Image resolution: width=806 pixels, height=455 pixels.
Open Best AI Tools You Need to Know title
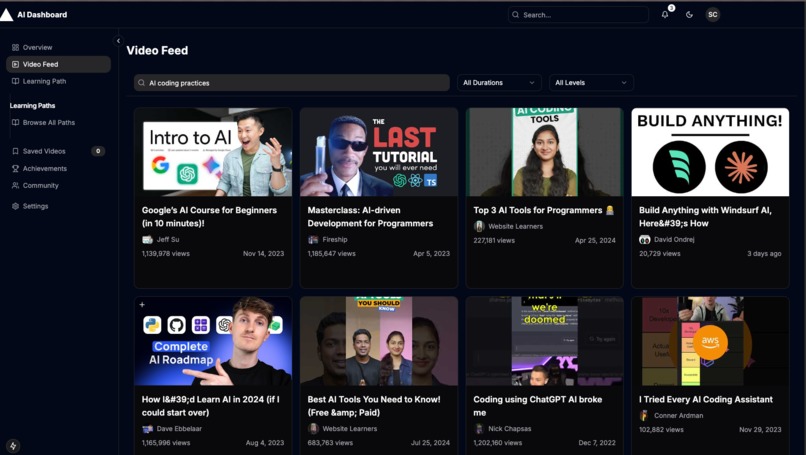(374, 406)
